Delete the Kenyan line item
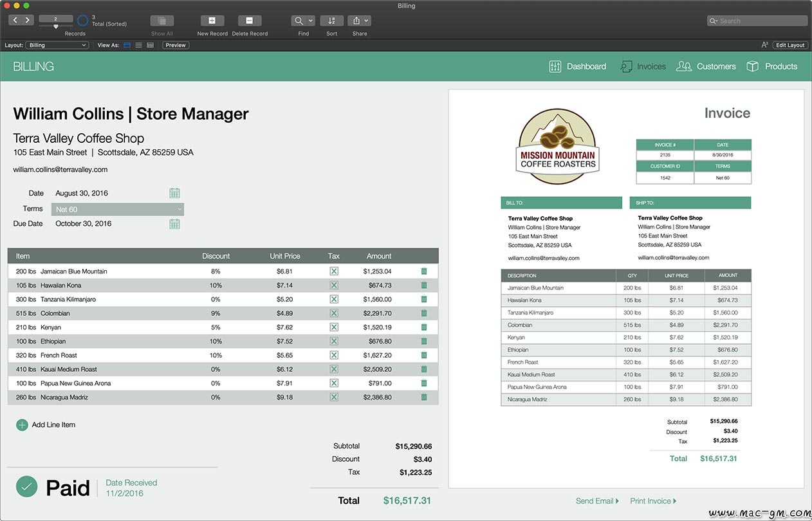Viewport: 812px width, 521px height. tap(423, 327)
